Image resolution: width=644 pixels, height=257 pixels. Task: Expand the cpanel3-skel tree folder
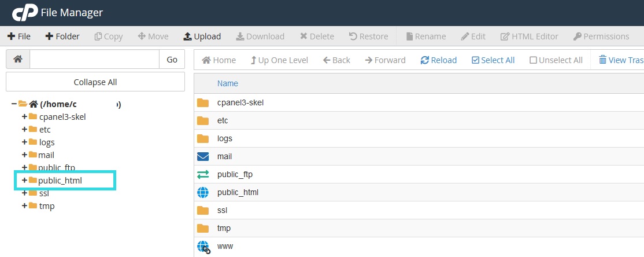(24, 117)
